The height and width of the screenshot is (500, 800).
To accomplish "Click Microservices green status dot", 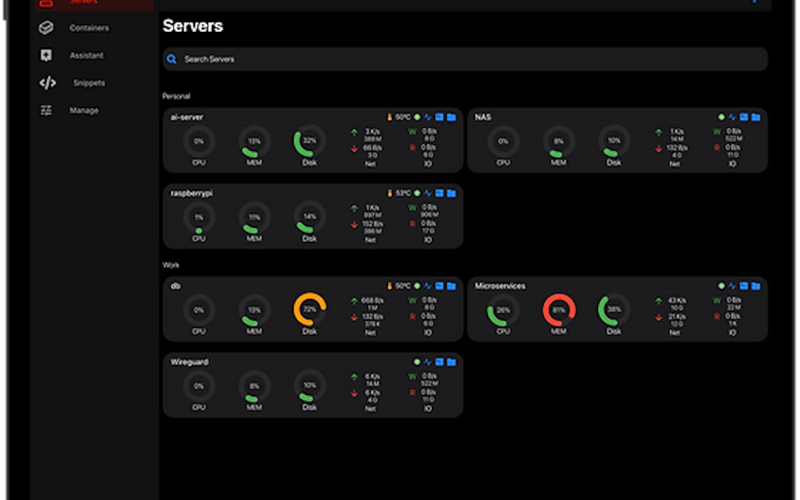I will pyautogui.click(x=721, y=286).
